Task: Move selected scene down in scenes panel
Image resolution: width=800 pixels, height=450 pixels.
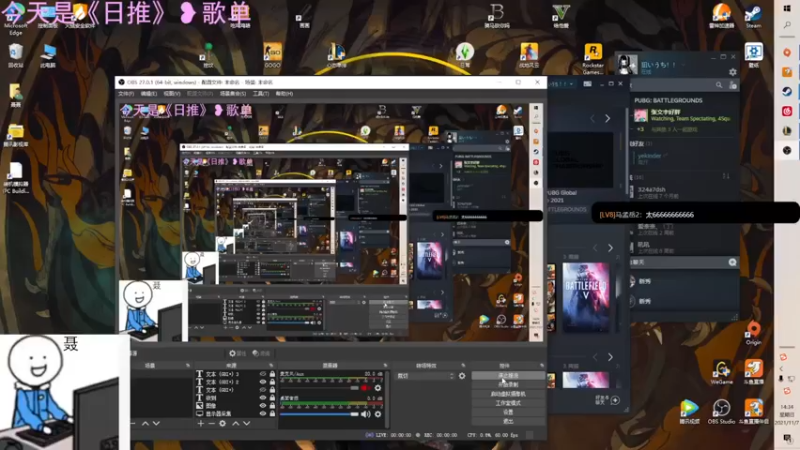Action: click(156, 423)
